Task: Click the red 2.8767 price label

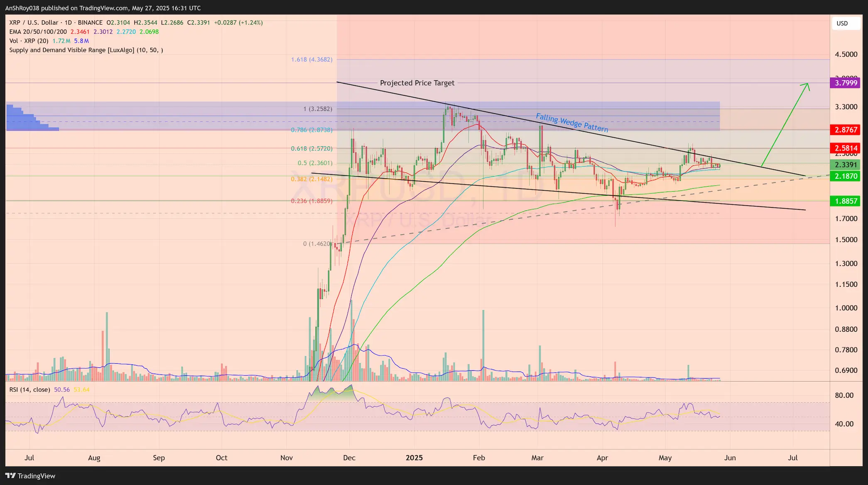Action: point(846,130)
